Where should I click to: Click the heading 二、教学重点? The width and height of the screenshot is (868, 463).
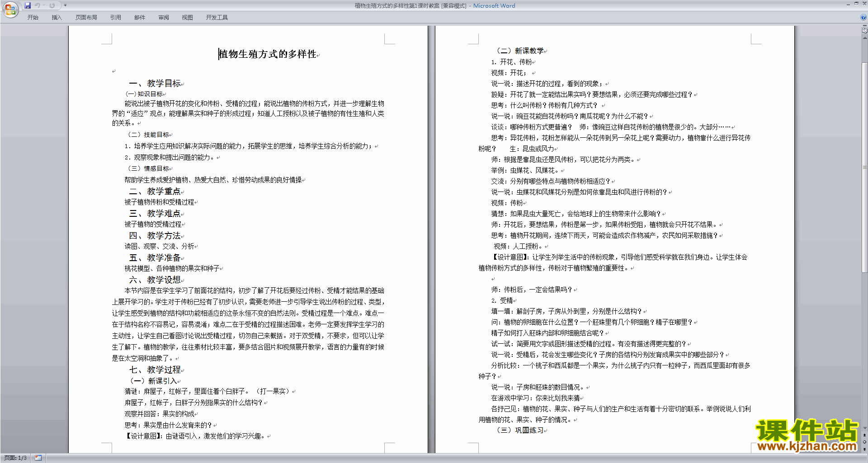pyautogui.click(x=155, y=192)
